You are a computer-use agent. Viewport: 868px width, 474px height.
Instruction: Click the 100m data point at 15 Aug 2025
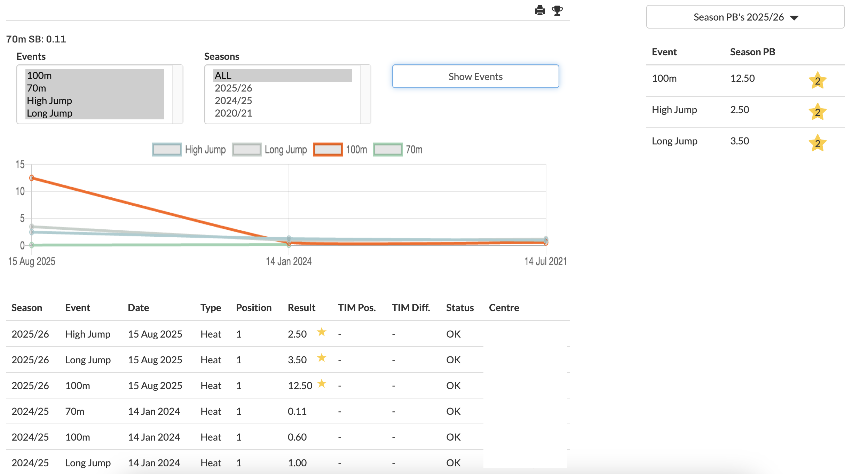point(32,178)
